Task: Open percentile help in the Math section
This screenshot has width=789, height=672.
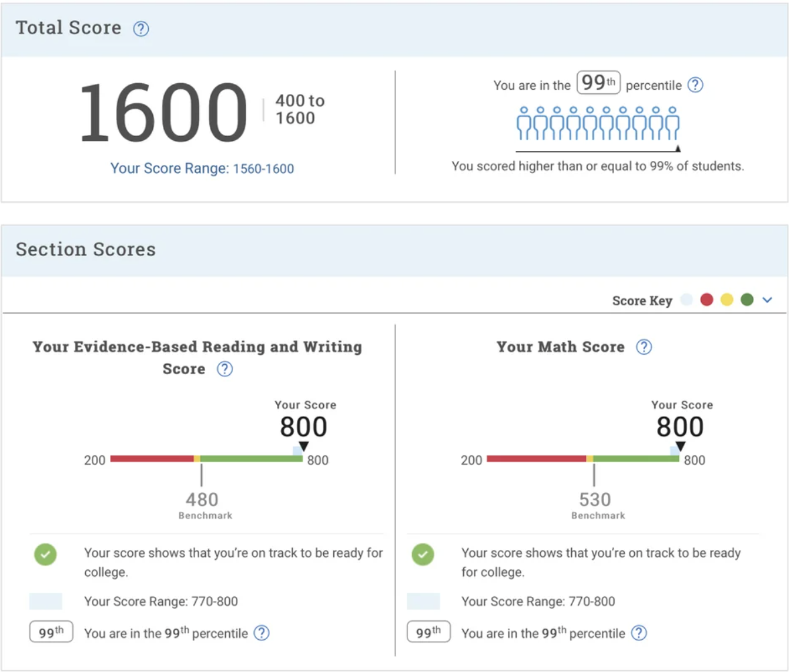Action: click(639, 632)
